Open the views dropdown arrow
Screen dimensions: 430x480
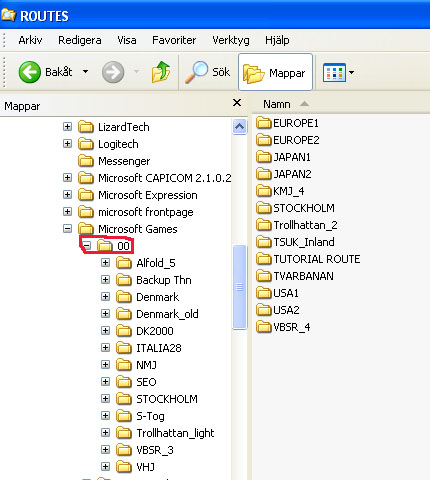[x=352, y=72]
